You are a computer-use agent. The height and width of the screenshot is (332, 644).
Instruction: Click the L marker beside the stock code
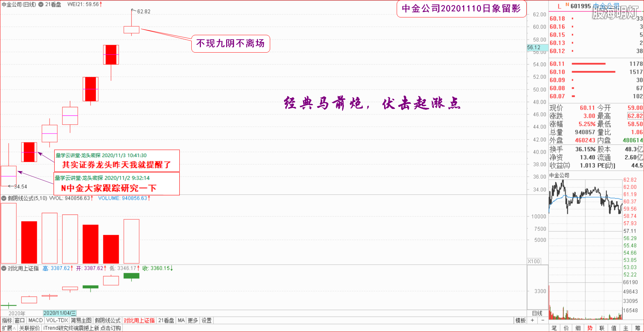point(559,6)
